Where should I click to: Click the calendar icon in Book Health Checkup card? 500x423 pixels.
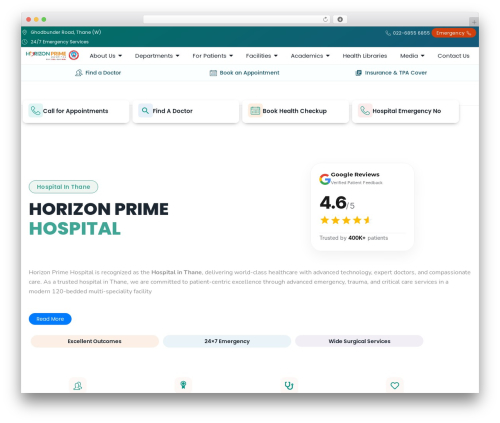[x=255, y=110]
